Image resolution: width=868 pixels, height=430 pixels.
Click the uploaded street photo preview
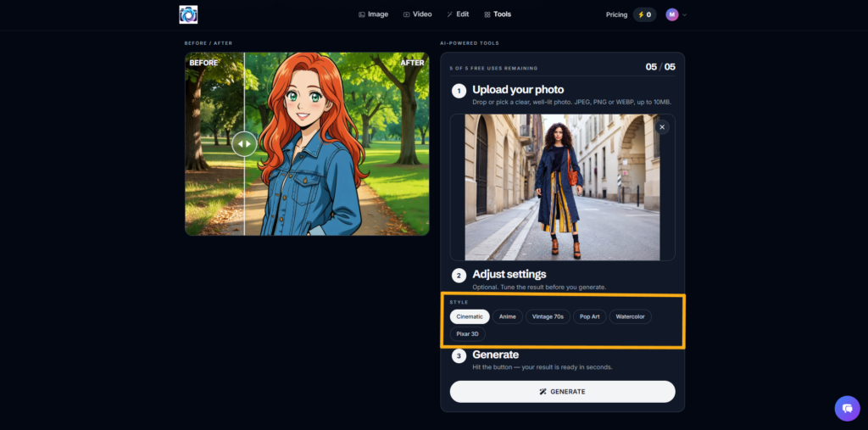click(562, 187)
